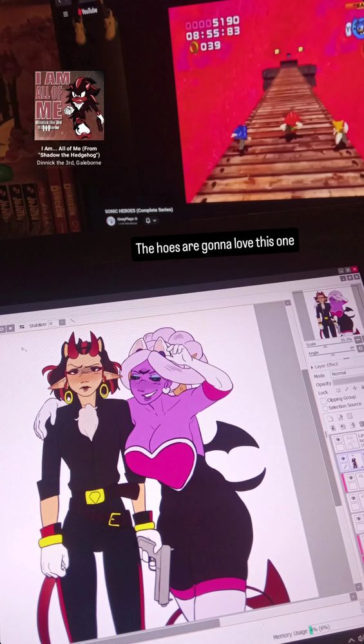Click the OneyPlays channel name
Image resolution: width=364 pixels, height=644 pixels.
point(127,219)
